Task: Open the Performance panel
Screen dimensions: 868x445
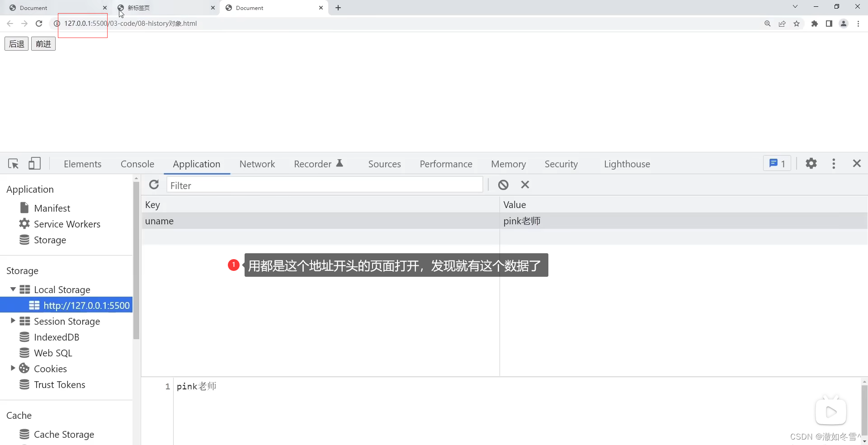Action: click(446, 164)
